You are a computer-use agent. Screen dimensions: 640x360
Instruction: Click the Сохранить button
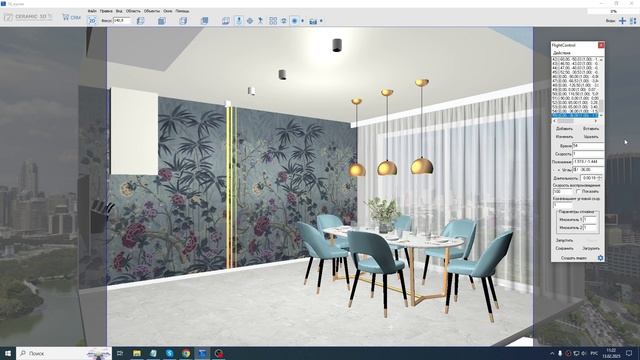(564, 248)
